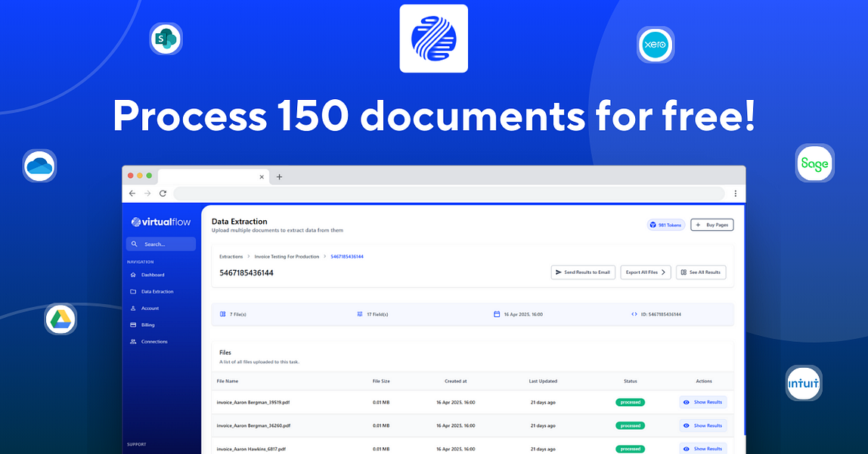
Task: Click the browser forward arrow
Action: coord(147,193)
